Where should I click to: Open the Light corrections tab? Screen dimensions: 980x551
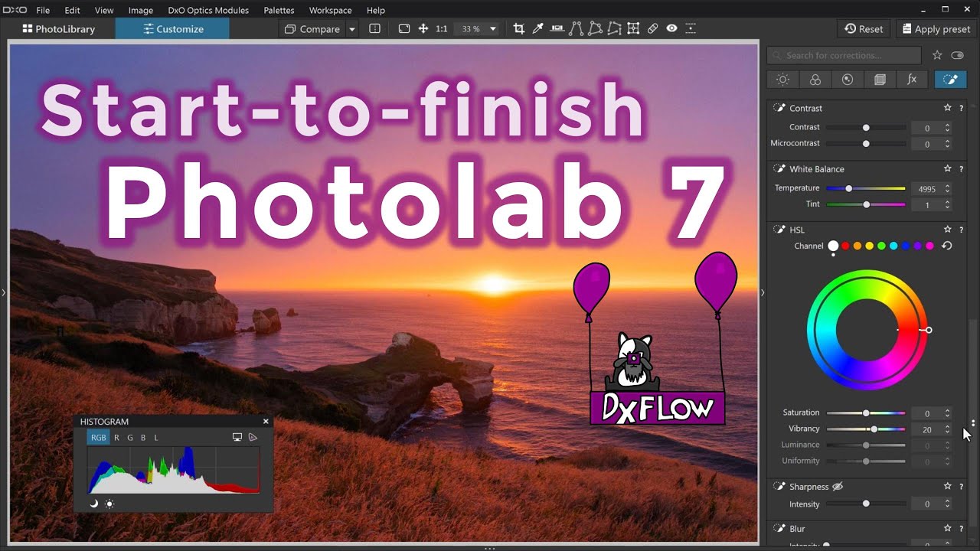point(782,80)
